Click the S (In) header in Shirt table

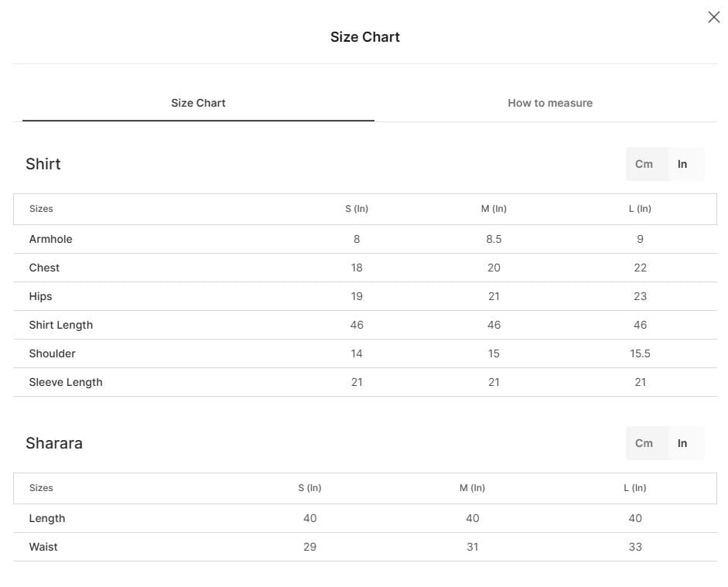coord(357,209)
